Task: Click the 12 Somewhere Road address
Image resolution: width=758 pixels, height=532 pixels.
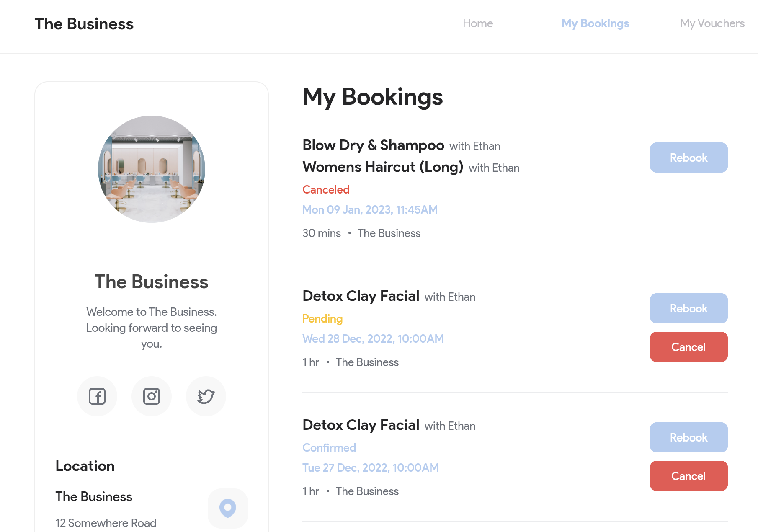Action: [x=106, y=523]
